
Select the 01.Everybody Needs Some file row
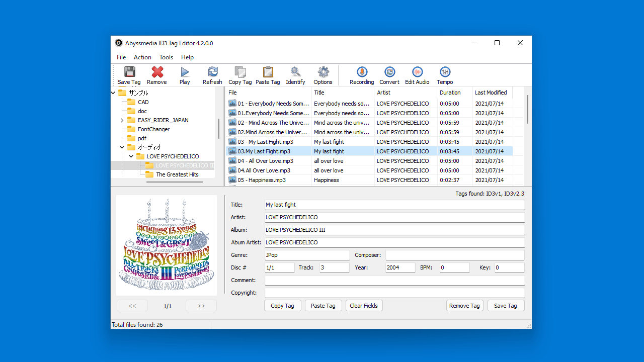[369, 113]
